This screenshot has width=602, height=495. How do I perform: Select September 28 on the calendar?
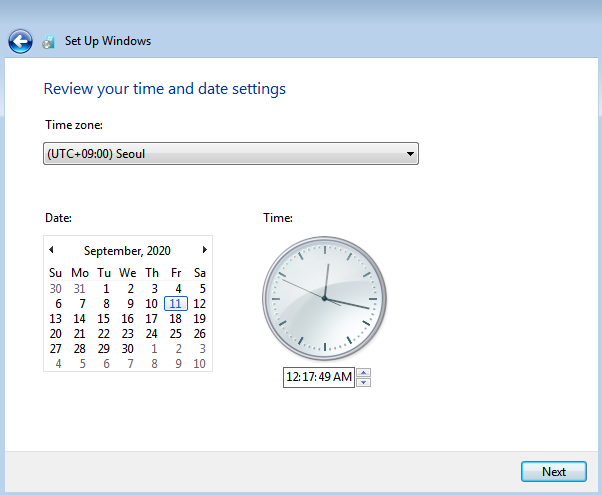(79, 349)
